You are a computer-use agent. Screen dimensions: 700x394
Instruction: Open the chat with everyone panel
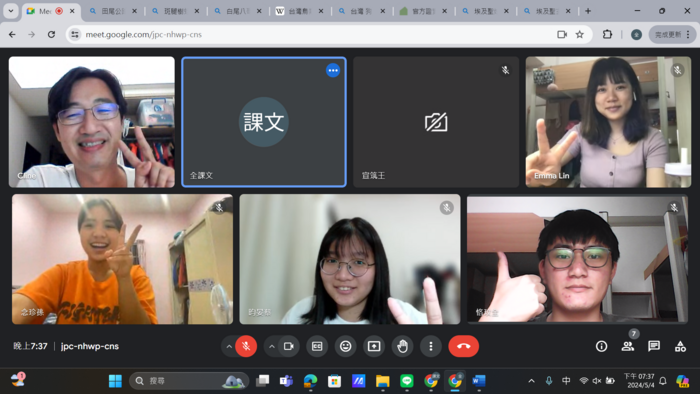[x=654, y=346]
